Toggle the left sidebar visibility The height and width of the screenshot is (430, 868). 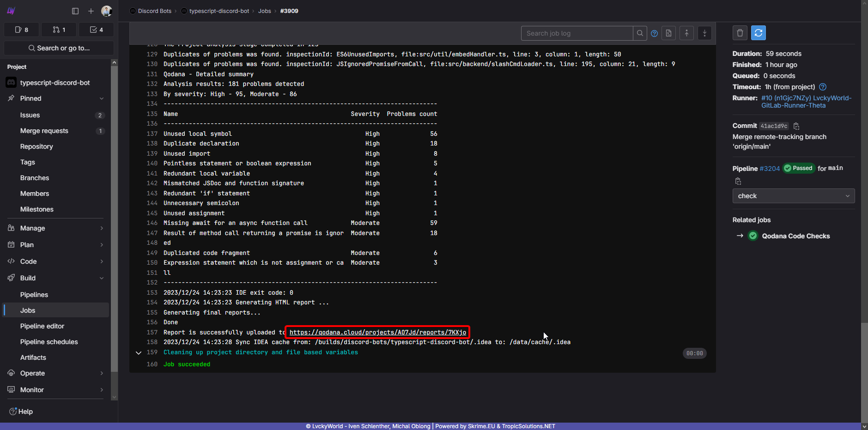pyautogui.click(x=75, y=11)
